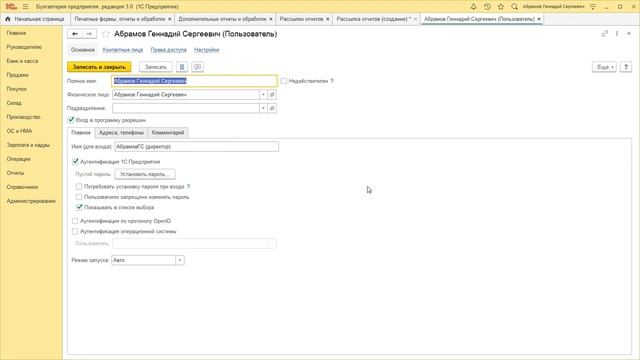The image size is (640, 360).
Task: Select the Основное section
Action: [83, 50]
